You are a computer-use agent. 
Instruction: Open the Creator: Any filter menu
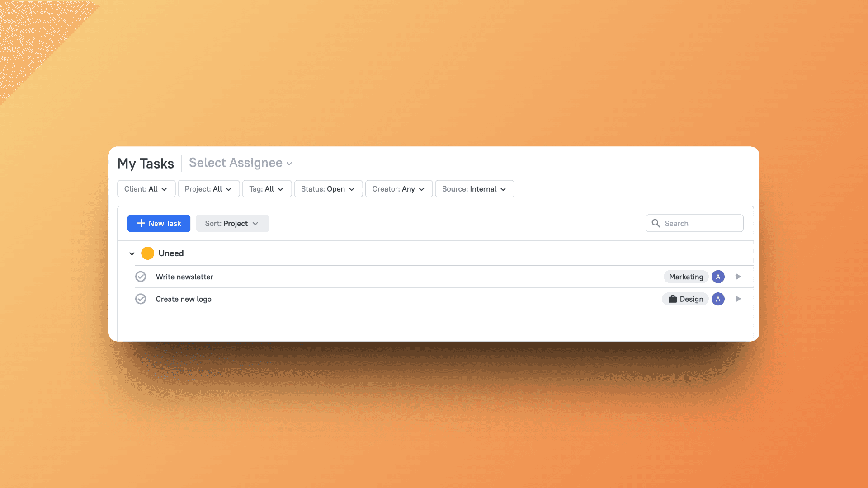pos(398,189)
